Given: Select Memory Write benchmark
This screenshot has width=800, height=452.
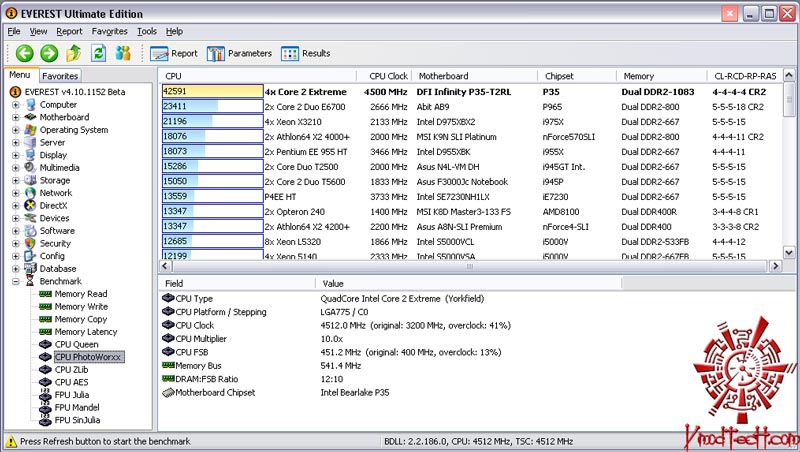Looking at the screenshot, I should (81, 307).
